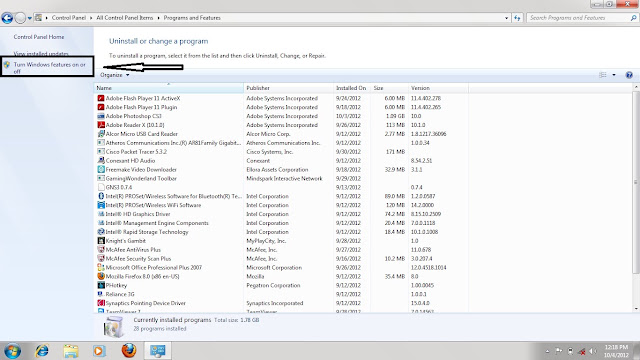
Task: Sort by the Name column header
Action: click(x=169, y=88)
